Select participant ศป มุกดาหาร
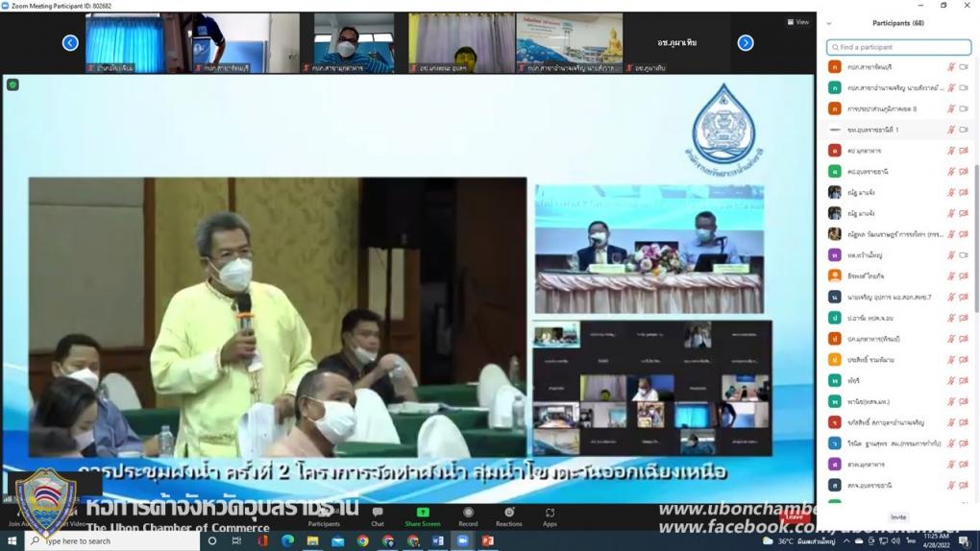980x551 pixels. [x=898, y=151]
